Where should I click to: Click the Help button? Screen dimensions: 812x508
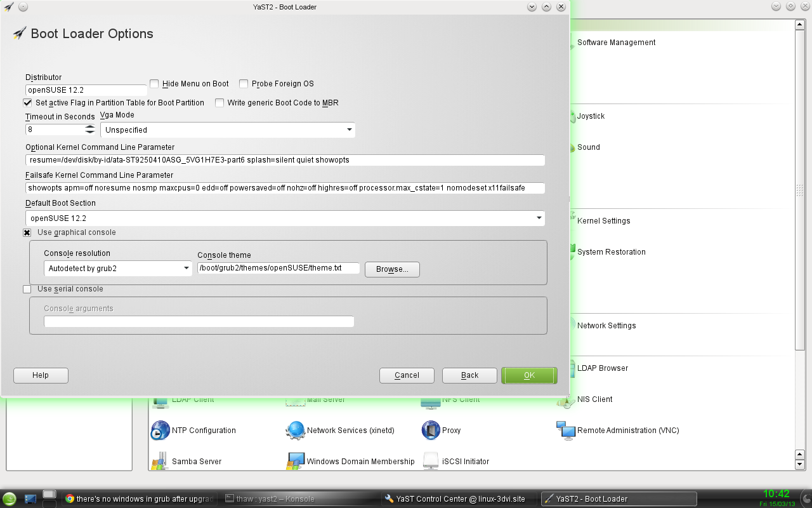[x=41, y=375]
